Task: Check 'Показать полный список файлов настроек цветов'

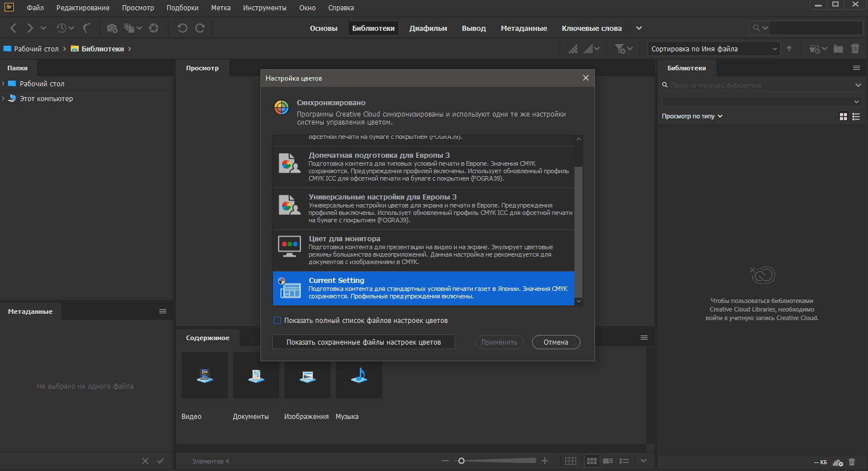Action: tap(277, 321)
